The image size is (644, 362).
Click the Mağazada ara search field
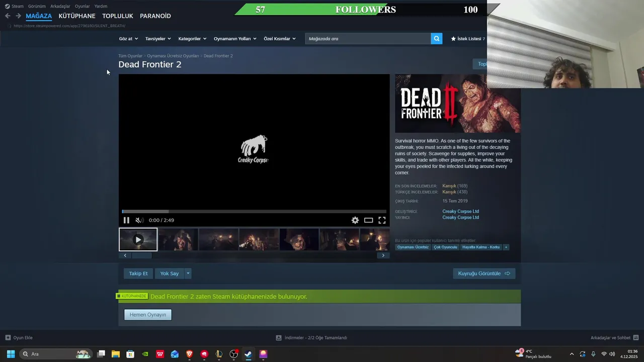point(368,39)
